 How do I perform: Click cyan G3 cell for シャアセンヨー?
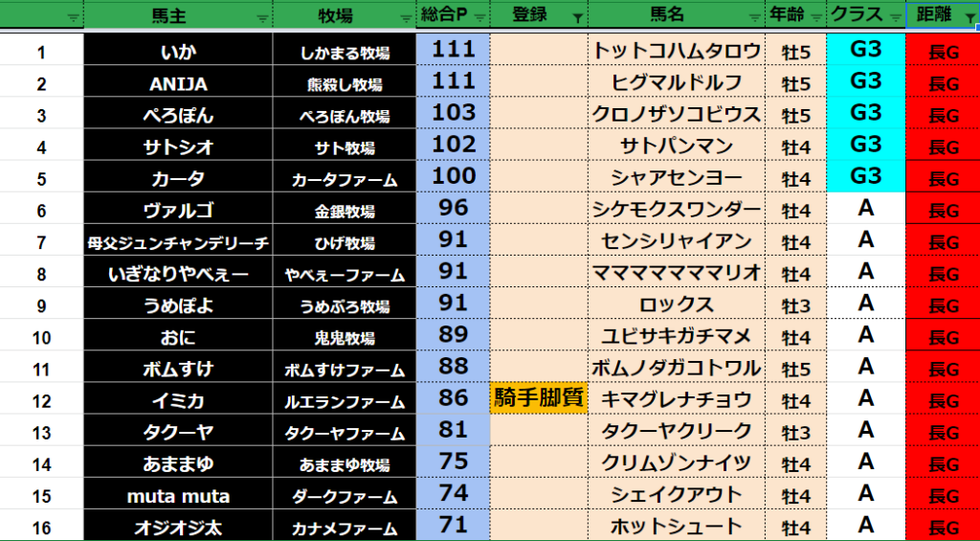[865, 177]
